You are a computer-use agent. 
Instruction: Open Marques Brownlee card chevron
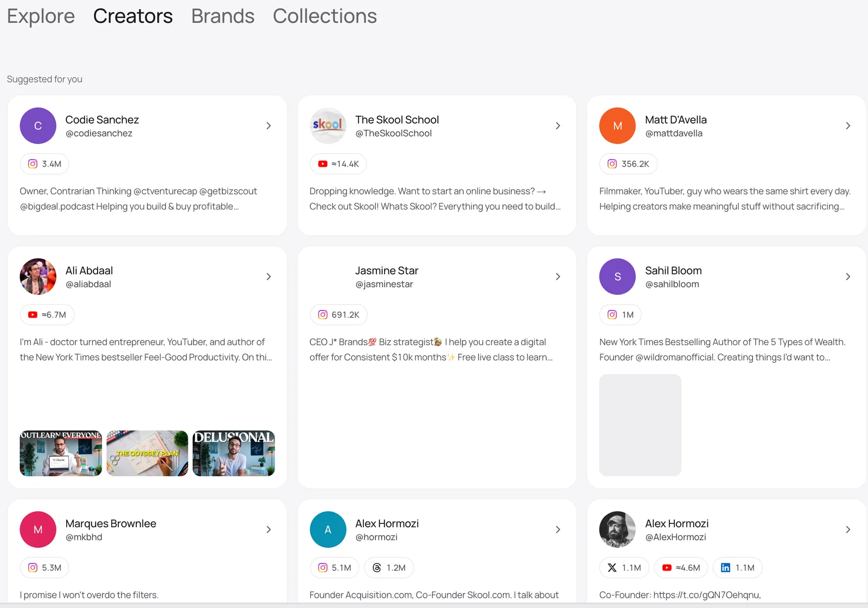(x=269, y=530)
